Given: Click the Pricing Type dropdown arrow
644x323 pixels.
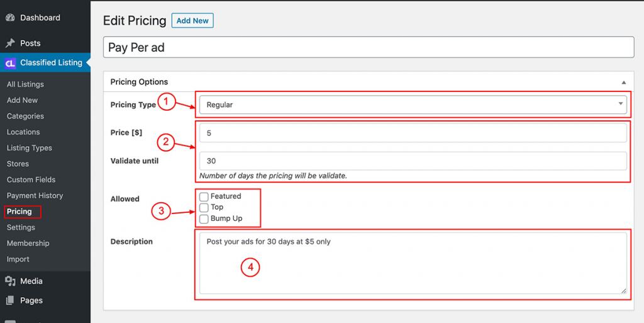Looking at the screenshot, I should [621, 104].
